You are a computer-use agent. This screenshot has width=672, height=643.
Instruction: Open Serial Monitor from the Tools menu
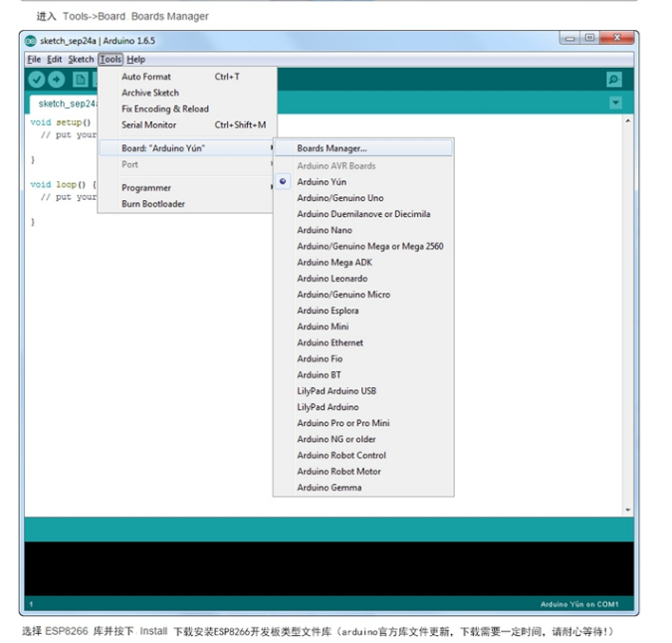[187, 124]
